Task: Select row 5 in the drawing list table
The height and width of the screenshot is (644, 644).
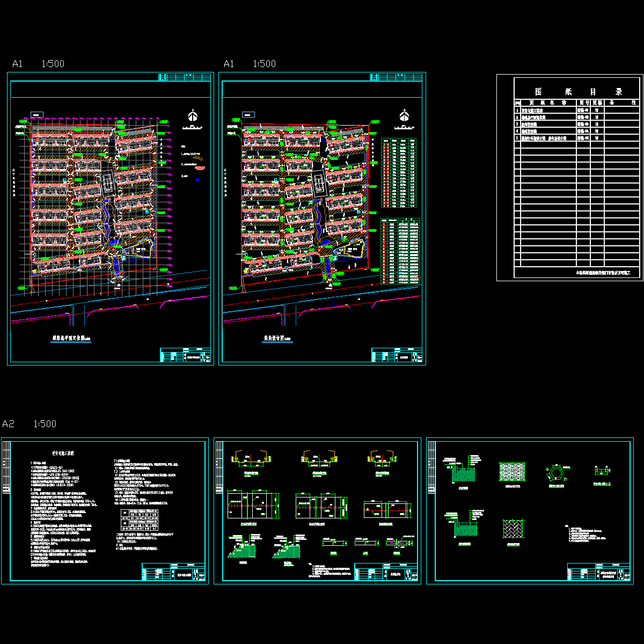Action: [576, 138]
